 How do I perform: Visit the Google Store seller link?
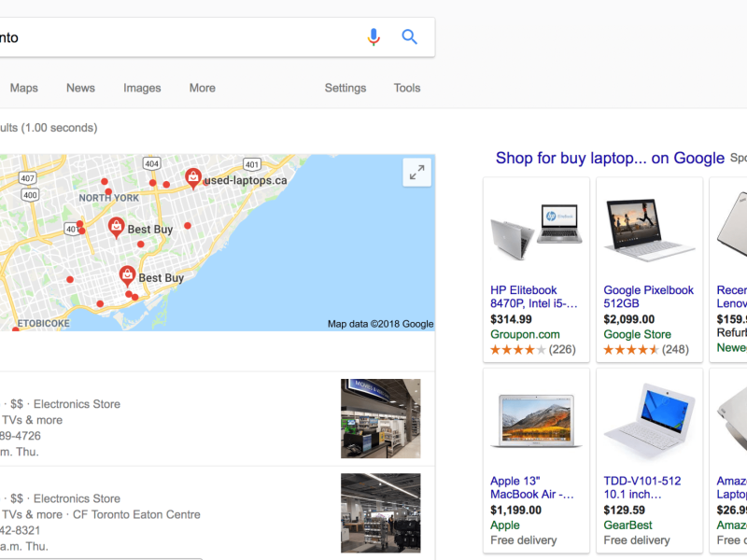pos(637,334)
